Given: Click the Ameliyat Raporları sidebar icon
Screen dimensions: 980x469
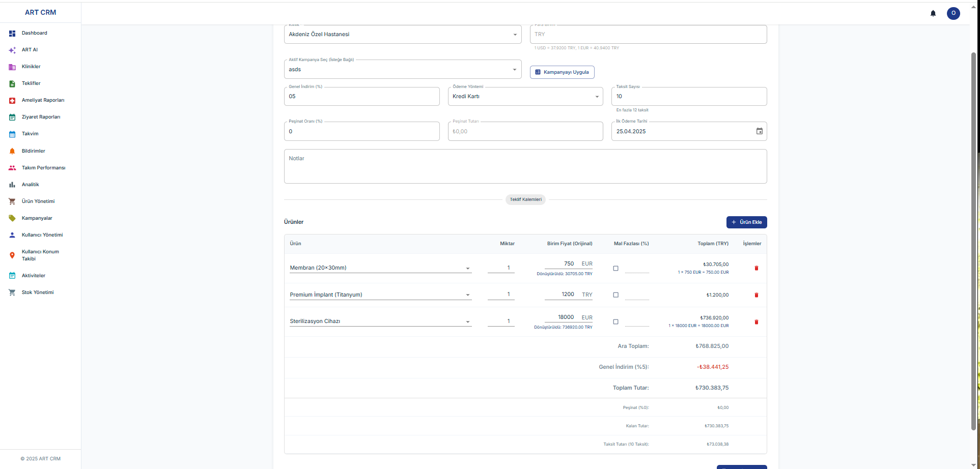Looking at the screenshot, I should 12,101.
